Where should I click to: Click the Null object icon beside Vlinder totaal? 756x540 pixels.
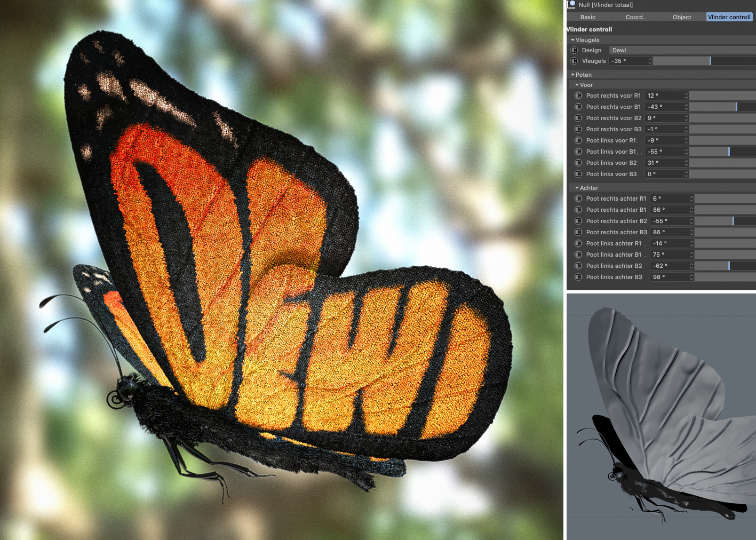point(571,5)
